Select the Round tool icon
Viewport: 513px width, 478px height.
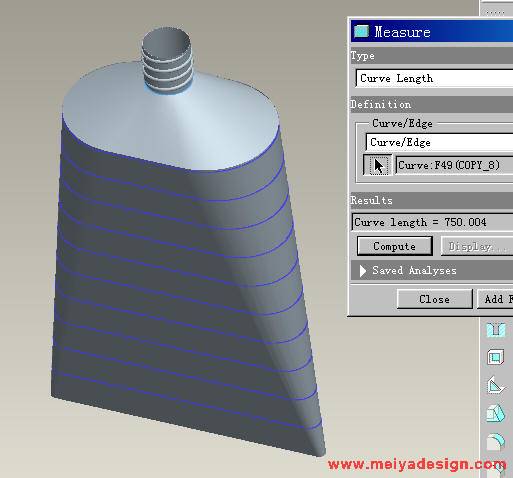tap(496, 442)
